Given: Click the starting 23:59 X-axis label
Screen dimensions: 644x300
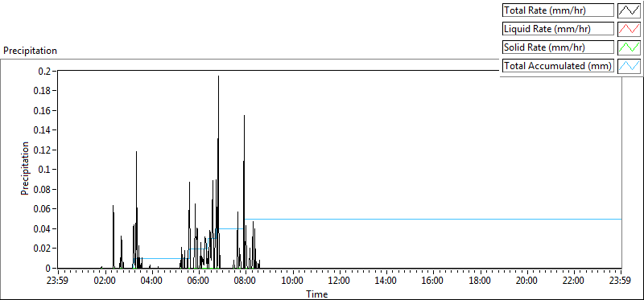Looking at the screenshot, I should (58, 282).
